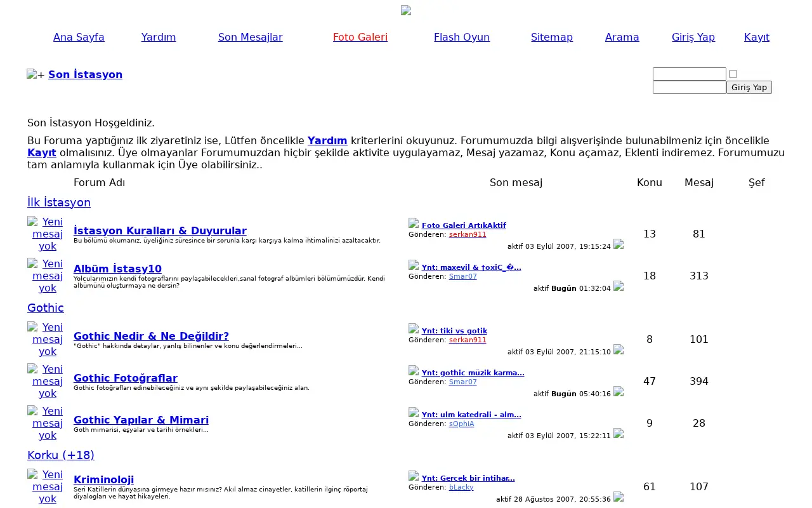The width and height of the screenshot is (812, 508).
Task: Open the İlk İstasyon category link
Action: coord(59,203)
